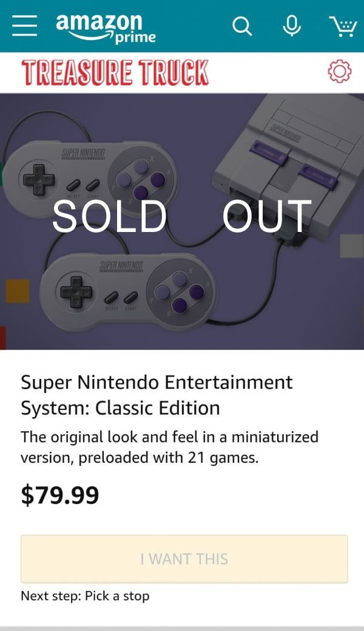Click the gray square at image right edge
This screenshot has width=364, height=631.
351,246
